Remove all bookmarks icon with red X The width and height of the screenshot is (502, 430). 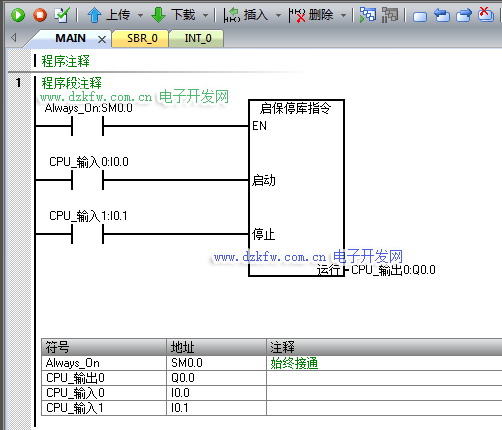point(486,14)
